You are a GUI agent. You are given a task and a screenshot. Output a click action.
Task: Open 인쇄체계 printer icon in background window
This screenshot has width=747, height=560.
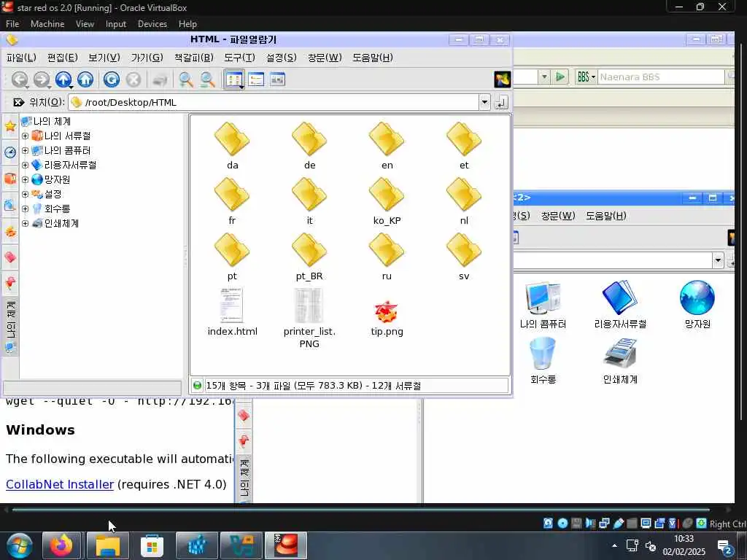(x=620, y=360)
